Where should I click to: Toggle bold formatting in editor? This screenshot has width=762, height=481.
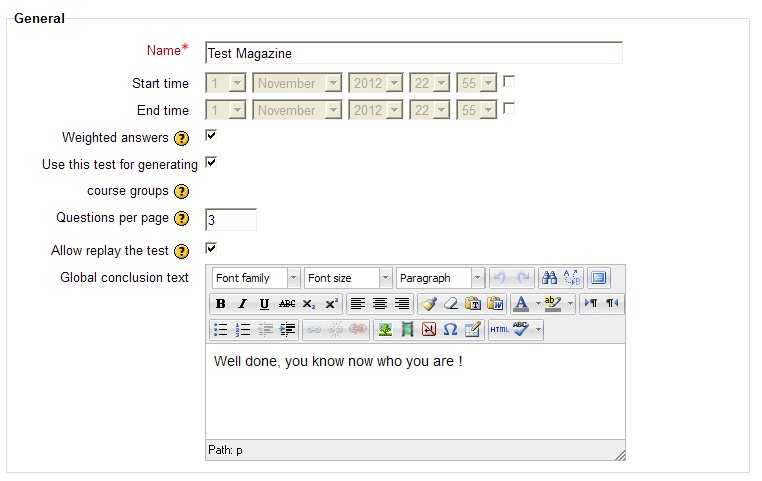(220, 304)
